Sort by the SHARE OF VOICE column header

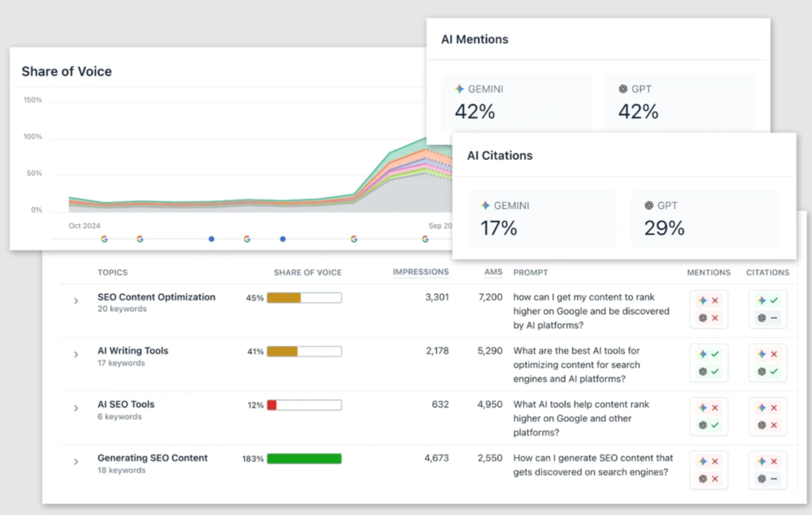tap(308, 273)
